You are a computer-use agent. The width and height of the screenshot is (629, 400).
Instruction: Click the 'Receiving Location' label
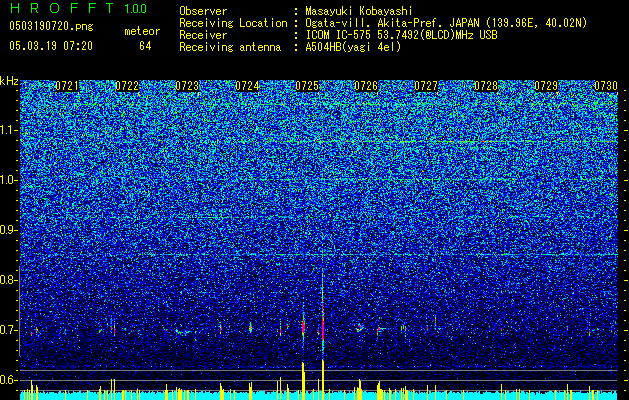click(x=233, y=23)
